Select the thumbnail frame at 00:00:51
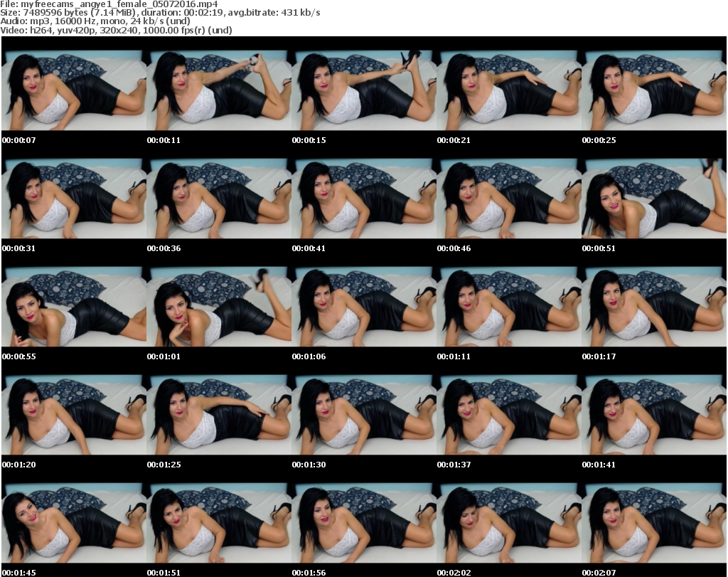Viewport: 728px width, 577px height. pyautogui.click(x=654, y=198)
